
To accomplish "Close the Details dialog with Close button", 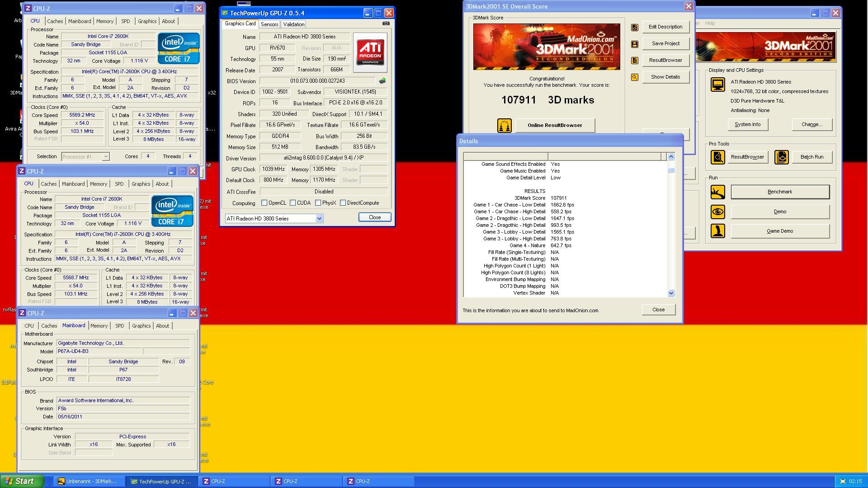I will coord(659,310).
